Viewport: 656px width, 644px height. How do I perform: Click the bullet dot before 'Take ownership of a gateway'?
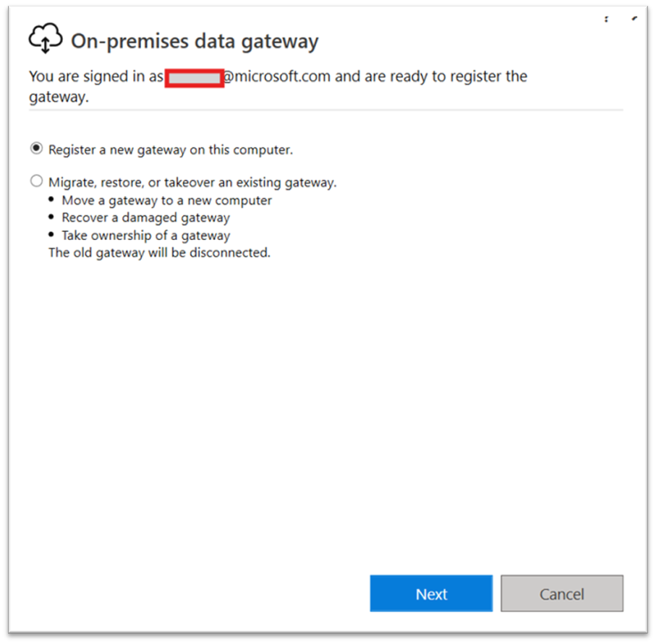[x=51, y=234]
